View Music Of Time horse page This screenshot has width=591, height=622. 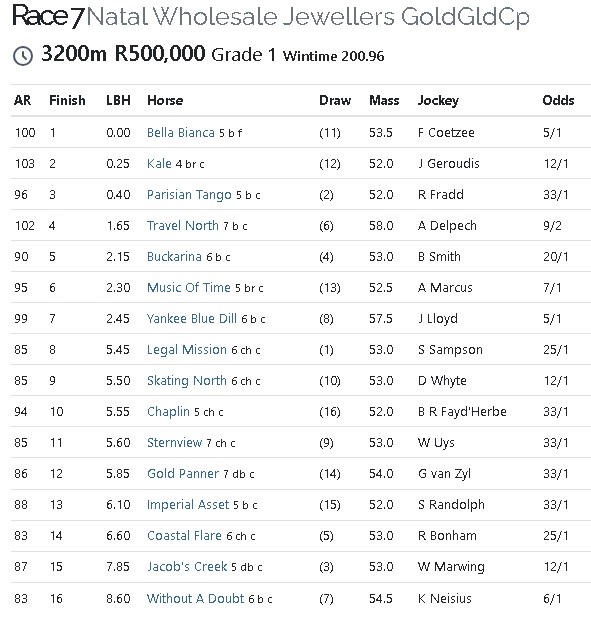pyautogui.click(x=188, y=288)
